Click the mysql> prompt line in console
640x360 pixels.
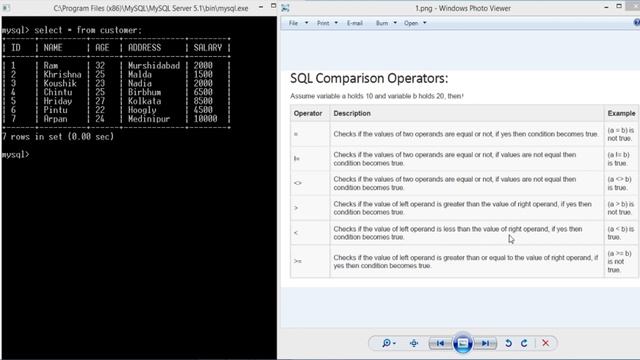click(16, 155)
